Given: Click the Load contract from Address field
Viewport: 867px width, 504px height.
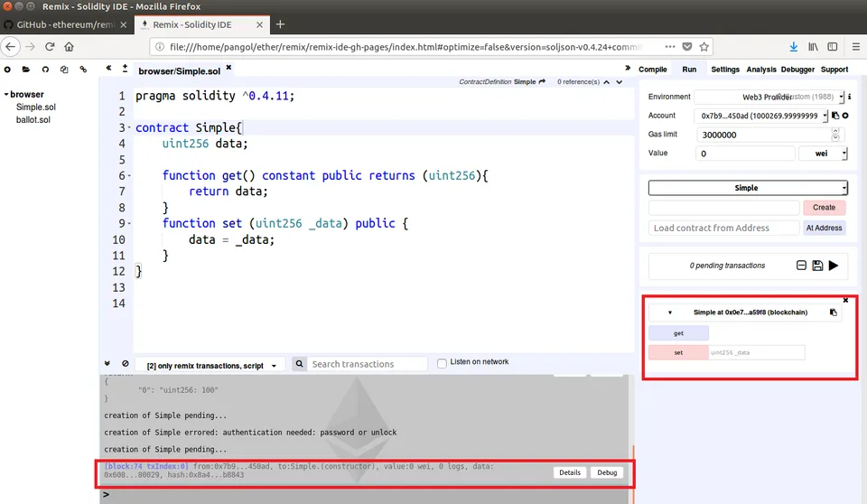Looking at the screenshot, I should (723, 228).
